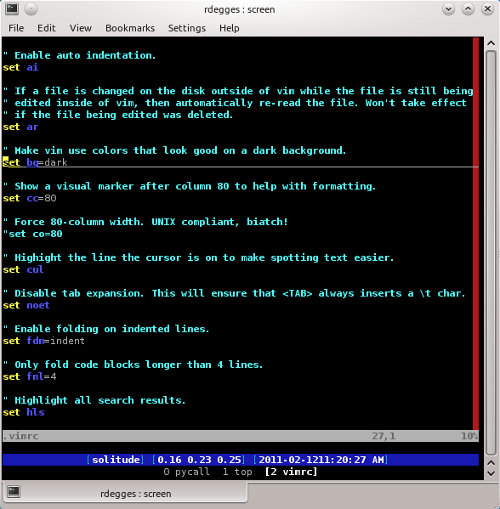
Task: Click the 'set noet' line
Action: point(26,305)
